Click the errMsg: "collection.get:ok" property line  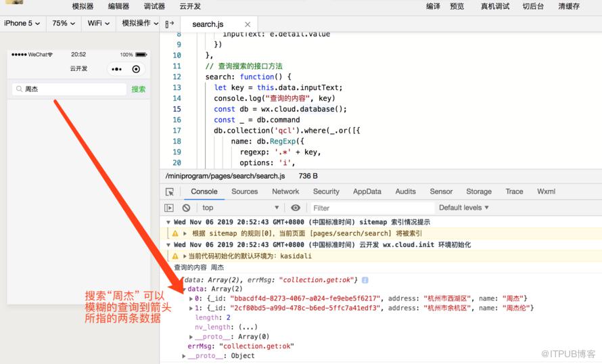[241, 346]
